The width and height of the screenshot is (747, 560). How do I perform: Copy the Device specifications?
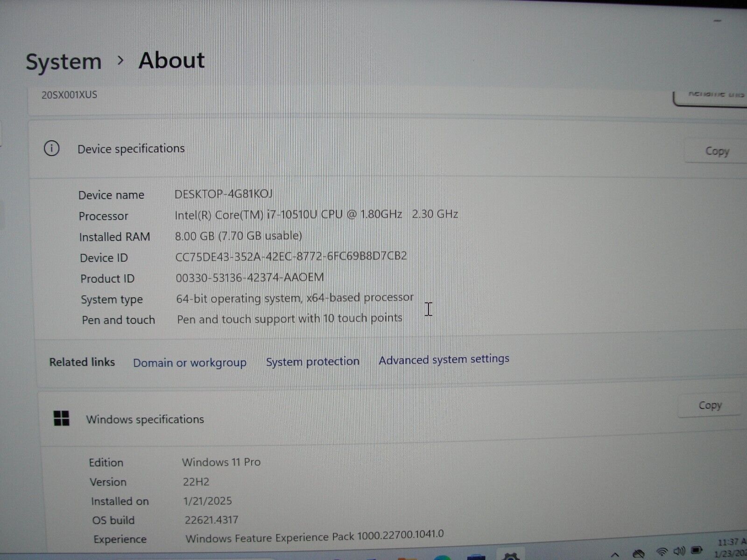[716, 151]
